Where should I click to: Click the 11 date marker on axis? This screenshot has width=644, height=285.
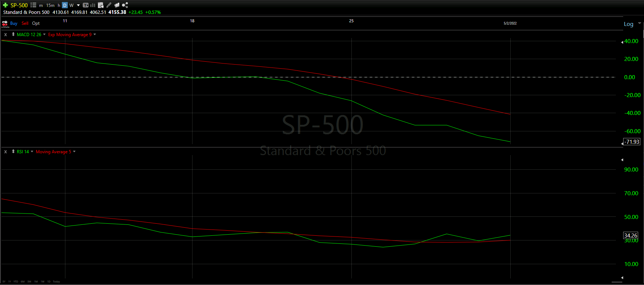65,21
